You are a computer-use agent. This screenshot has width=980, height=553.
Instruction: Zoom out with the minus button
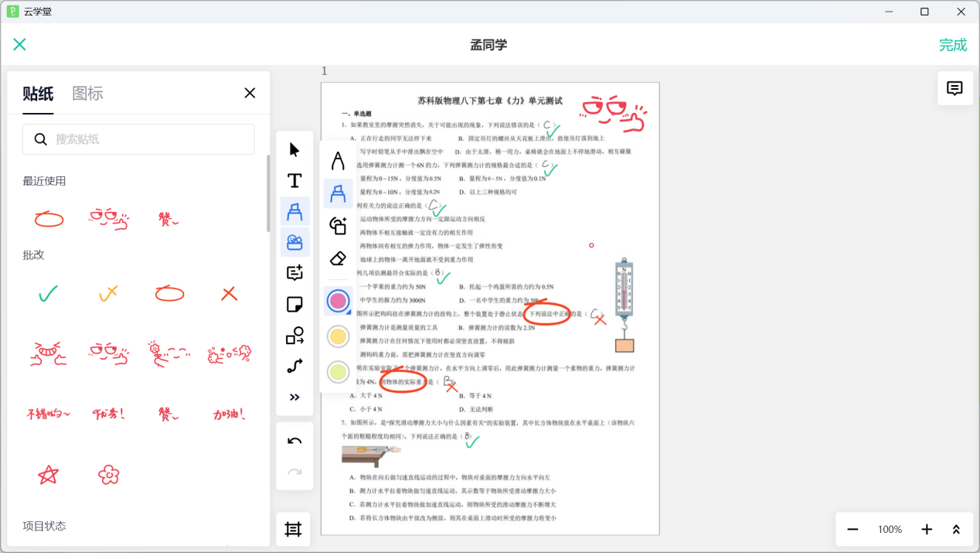click(x=852, y=529)
